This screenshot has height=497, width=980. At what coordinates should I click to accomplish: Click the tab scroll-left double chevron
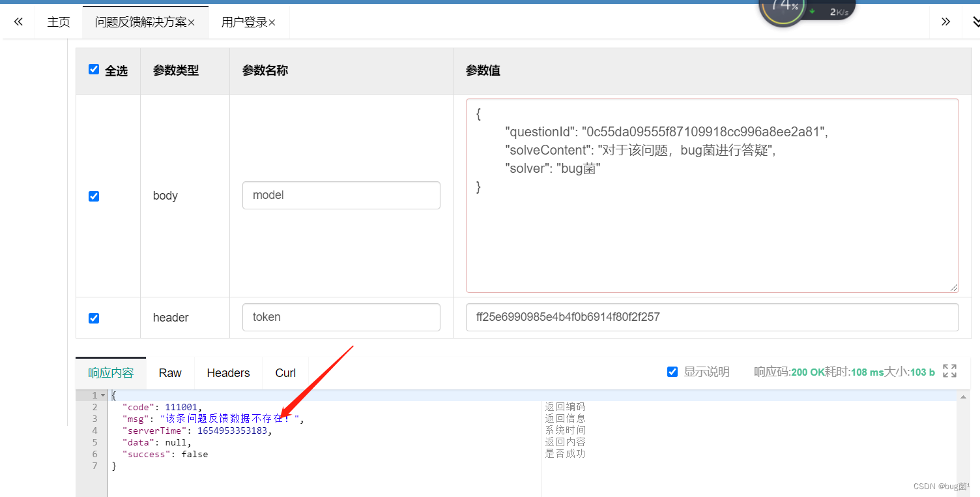tap(18, 22)
